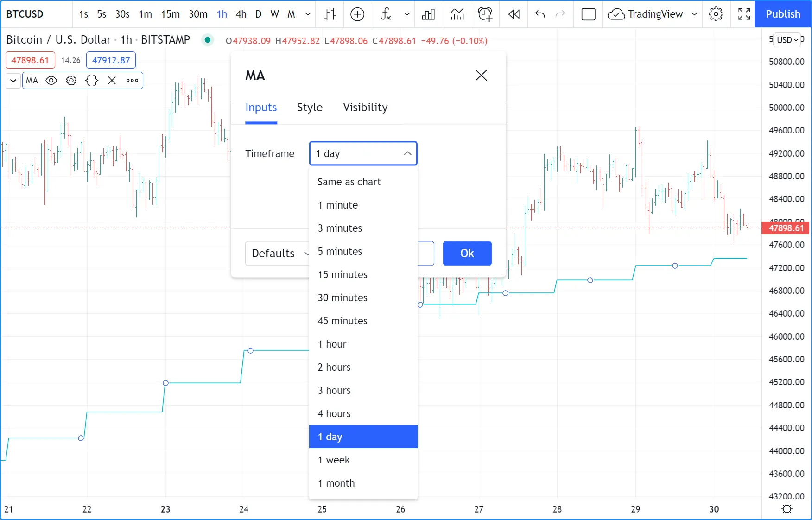Screen dimensions: 812x520
Task: Open the indicators fx menu
Action: (386, 14)
